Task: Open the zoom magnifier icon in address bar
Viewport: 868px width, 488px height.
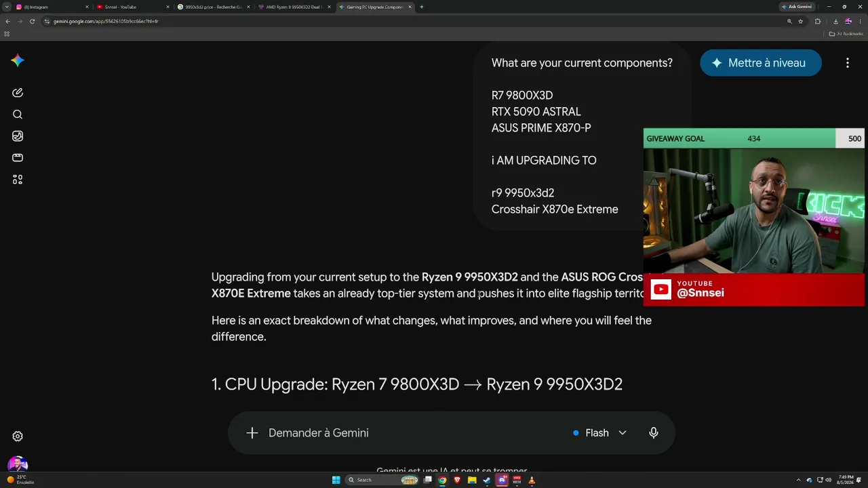Action: [x=789, y=21]
